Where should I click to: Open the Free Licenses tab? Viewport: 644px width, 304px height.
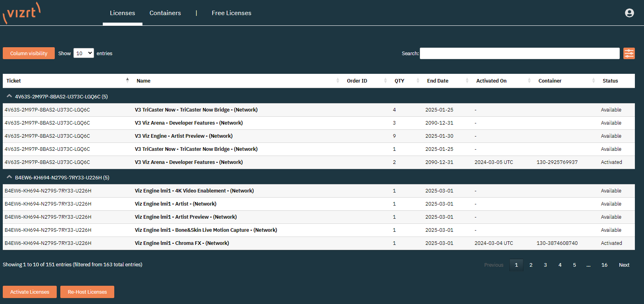click(231, 13)
